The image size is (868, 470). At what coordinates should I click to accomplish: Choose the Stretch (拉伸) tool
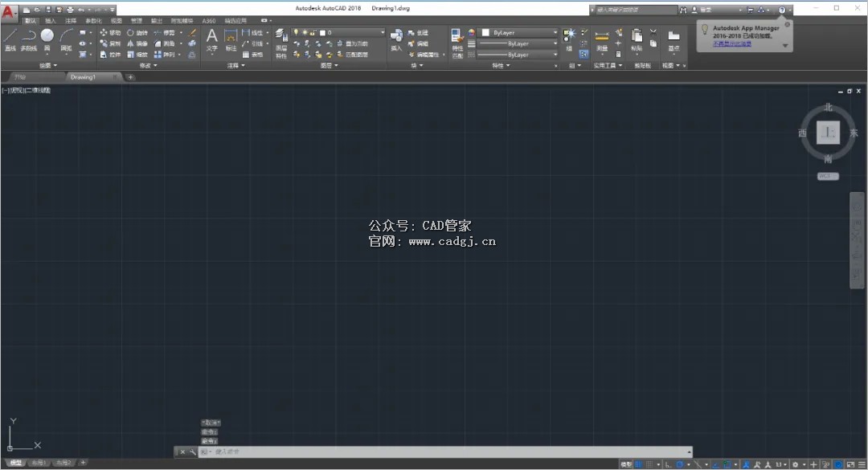(x=110, y=55)
